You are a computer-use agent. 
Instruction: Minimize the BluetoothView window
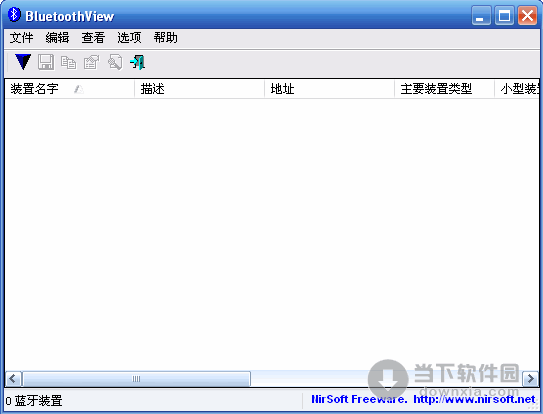click(481, 16)
